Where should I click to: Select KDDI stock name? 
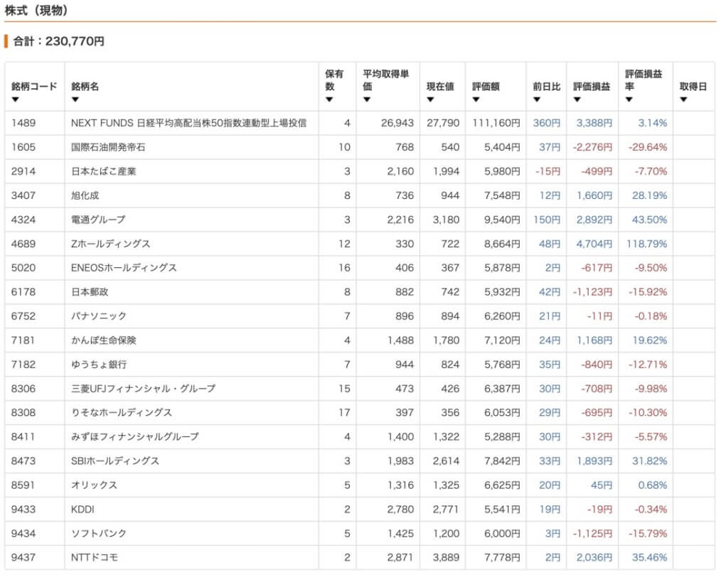(x=82, y=509)
